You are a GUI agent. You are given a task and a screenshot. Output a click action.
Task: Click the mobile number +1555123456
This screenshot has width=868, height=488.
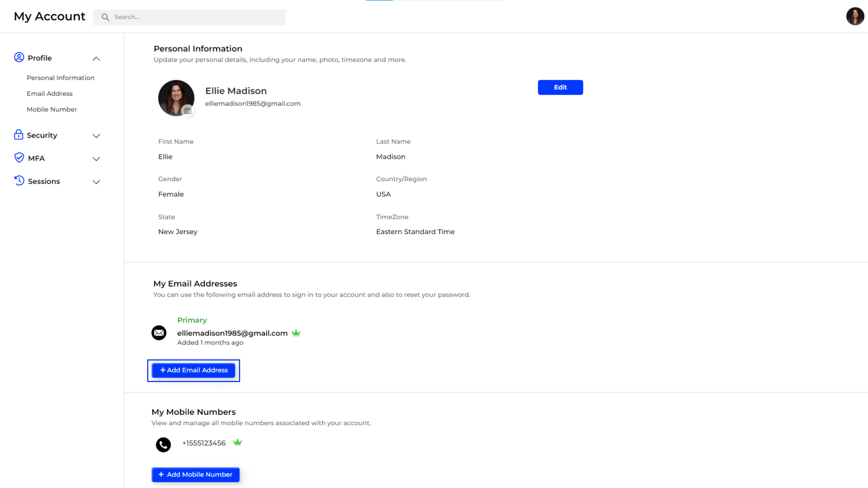204,443
